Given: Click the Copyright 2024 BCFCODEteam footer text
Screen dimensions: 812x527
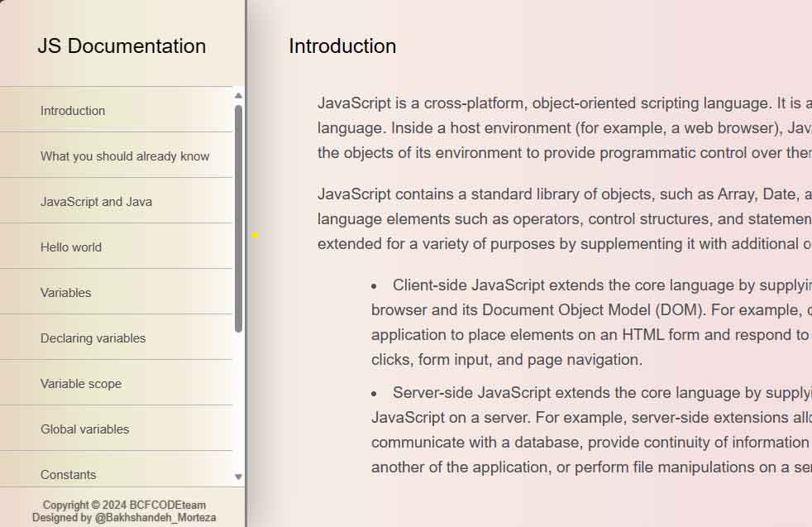Looking at the screenshot, I should pos(124,505).
